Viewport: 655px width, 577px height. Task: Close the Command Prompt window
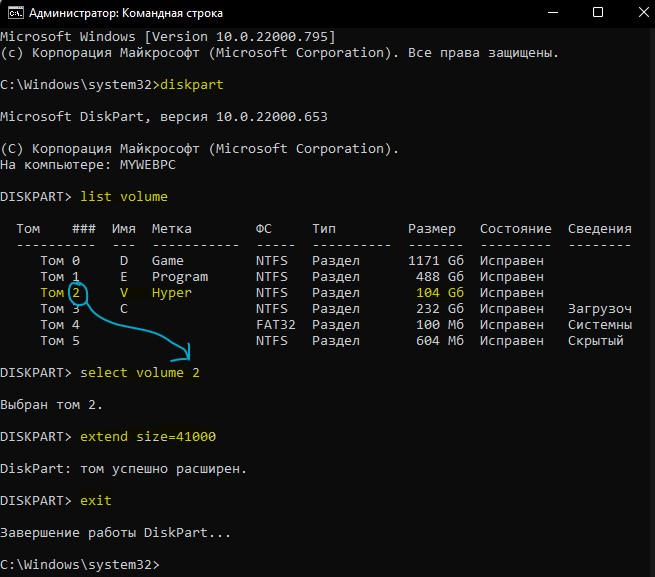[x=643, y=13]
